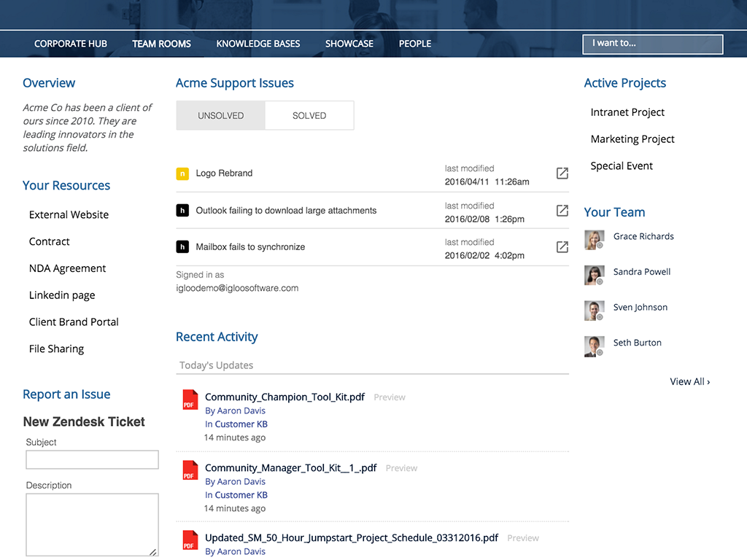Click the PDF icon for the Jumpstart Project Schedule
Image resolution: width=747 pixels, height=560 pixels.
(190, 540)
